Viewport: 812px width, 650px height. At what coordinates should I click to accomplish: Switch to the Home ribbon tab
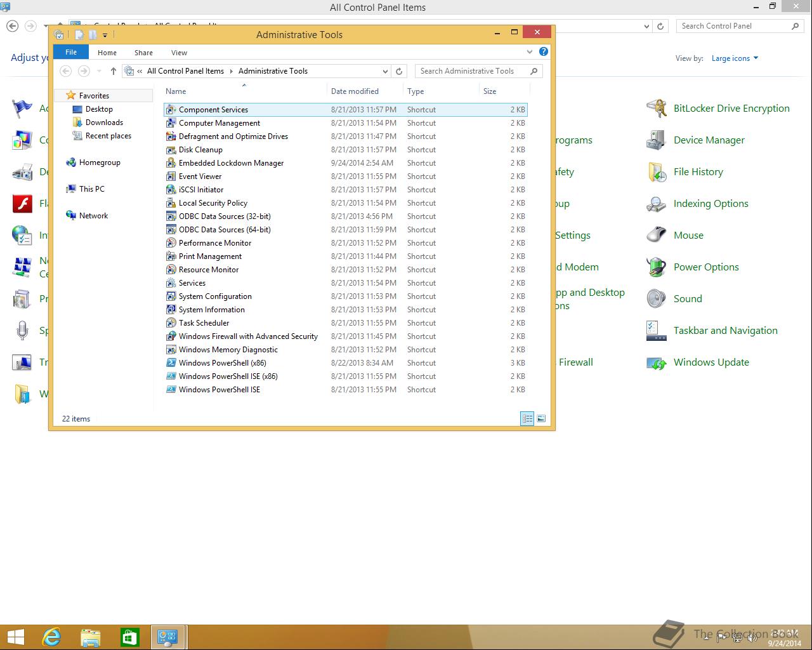click(x=107, y=53)
